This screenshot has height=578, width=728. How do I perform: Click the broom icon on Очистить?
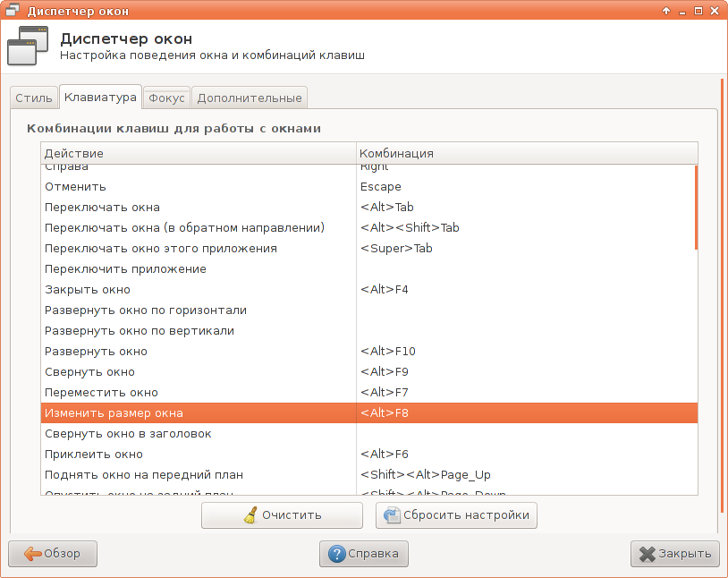pos(250,515)
